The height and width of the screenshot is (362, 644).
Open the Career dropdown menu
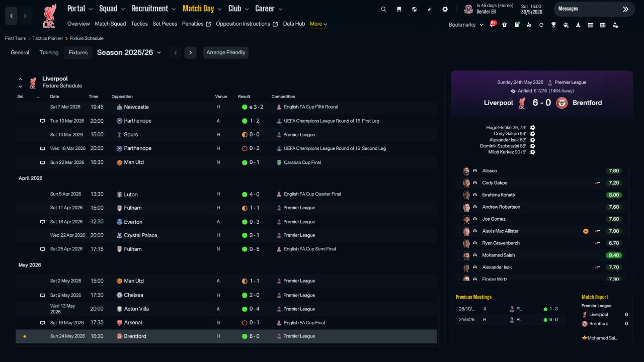click(x=280, y=9)
